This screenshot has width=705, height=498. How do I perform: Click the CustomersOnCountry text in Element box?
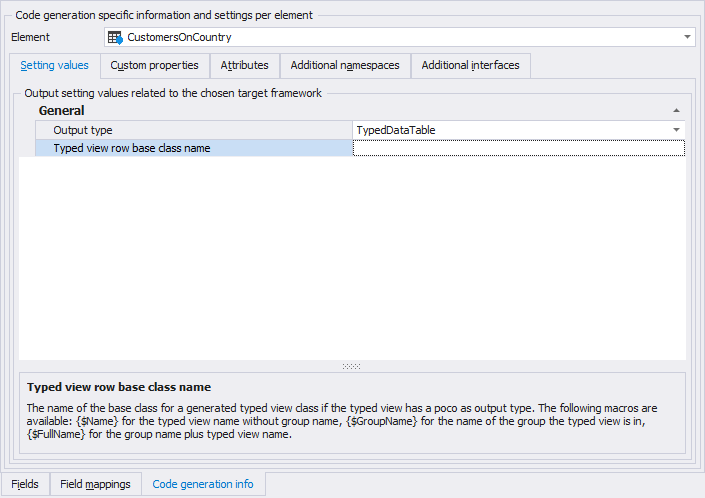click(179, 37)
